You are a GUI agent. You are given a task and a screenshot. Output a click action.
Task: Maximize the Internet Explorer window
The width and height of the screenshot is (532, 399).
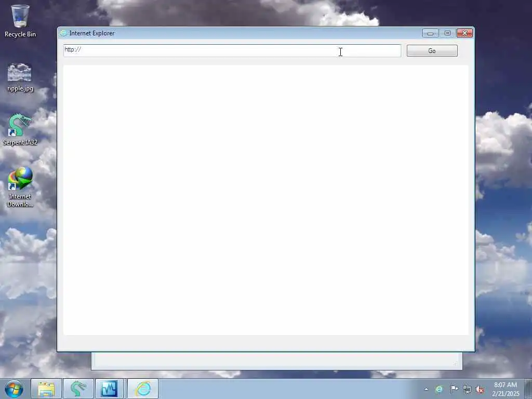tap(447, 33)
